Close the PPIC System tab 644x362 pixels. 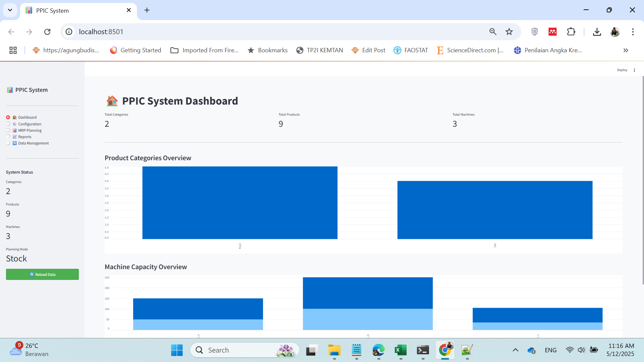tap(129, 10)
